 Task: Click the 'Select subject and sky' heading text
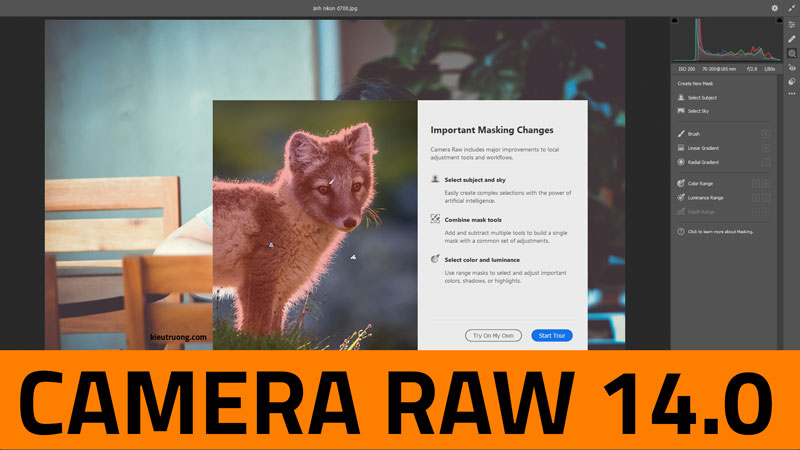(x=475, y=180)
